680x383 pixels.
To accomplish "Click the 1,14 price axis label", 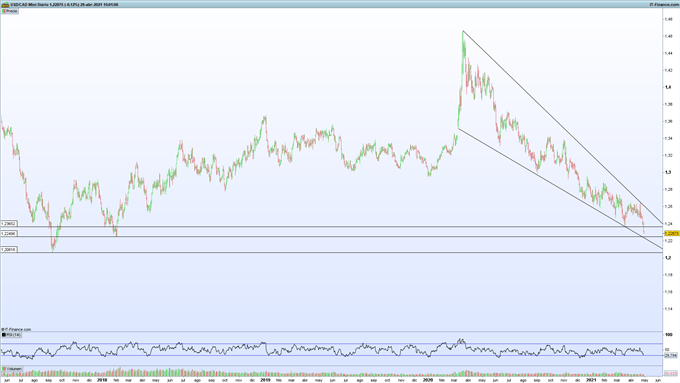I will pos(669,309).
